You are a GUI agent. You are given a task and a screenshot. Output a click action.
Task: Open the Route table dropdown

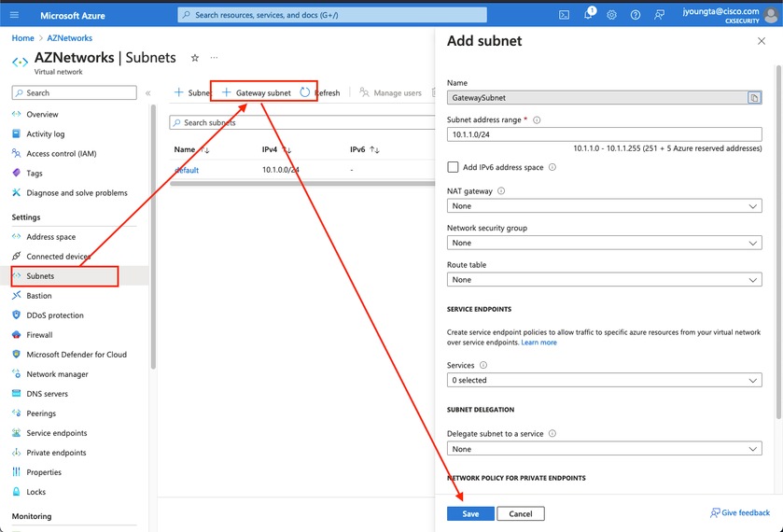pos(604,279)
